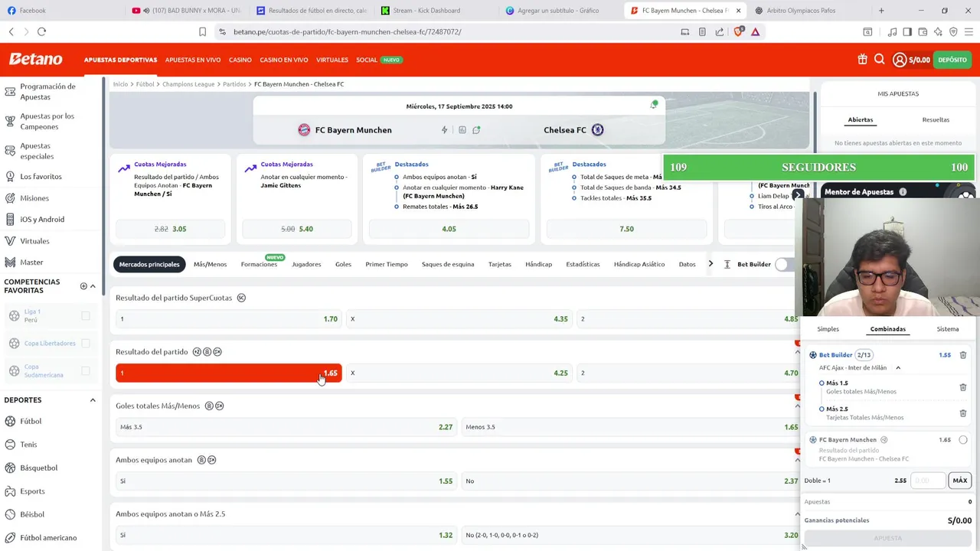Deselect Resultado del partido option 1 at 1.65
980x551 pixels.
click(228, 373)
